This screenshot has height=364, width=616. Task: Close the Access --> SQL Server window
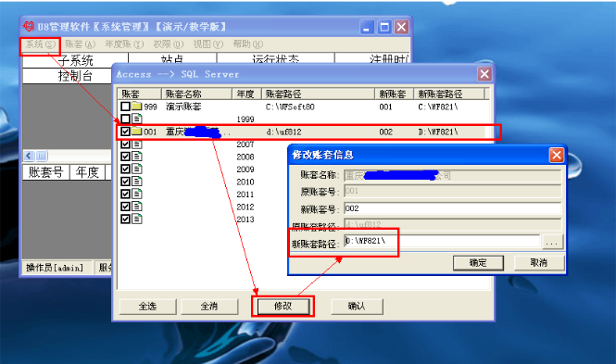pos(484,74)
